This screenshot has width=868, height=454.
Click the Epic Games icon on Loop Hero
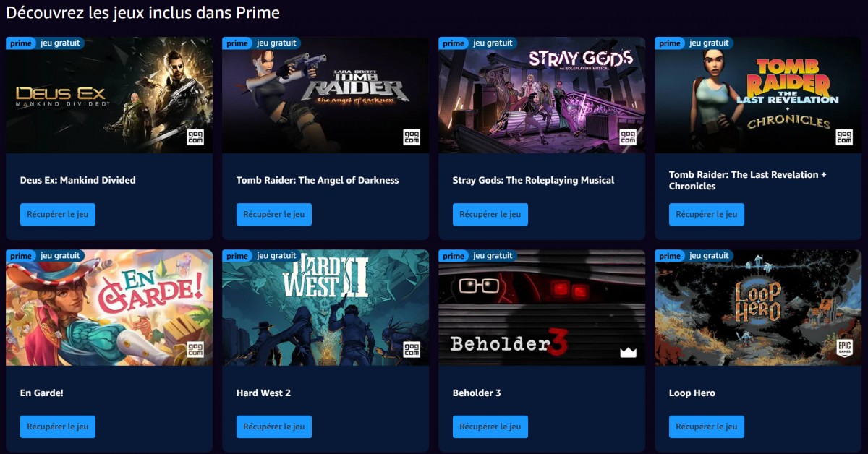point(844,349)
